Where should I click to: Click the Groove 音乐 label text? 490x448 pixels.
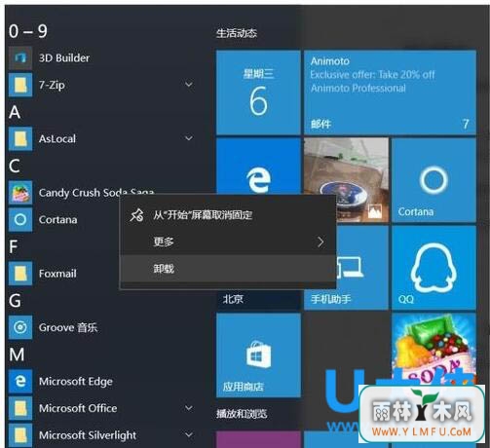(68, 327)
